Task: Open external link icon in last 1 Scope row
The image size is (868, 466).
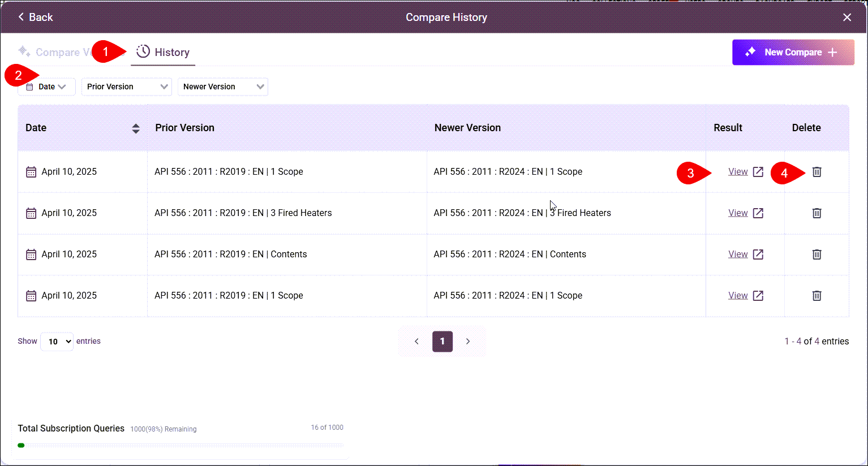Action: (x=758, y=296)
